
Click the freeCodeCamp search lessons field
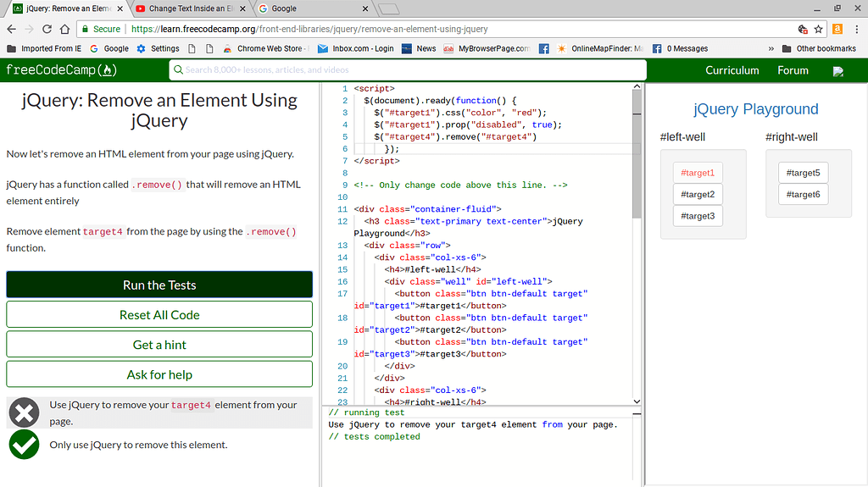coord(408,70)
